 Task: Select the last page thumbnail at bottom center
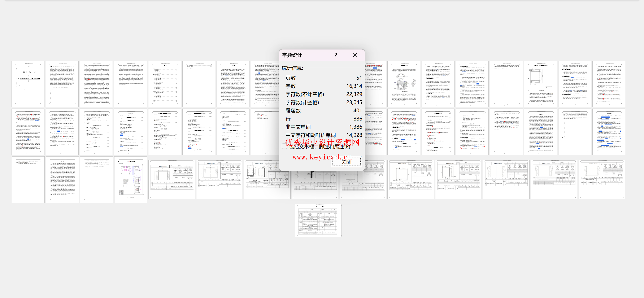click(x=318, y=220)
